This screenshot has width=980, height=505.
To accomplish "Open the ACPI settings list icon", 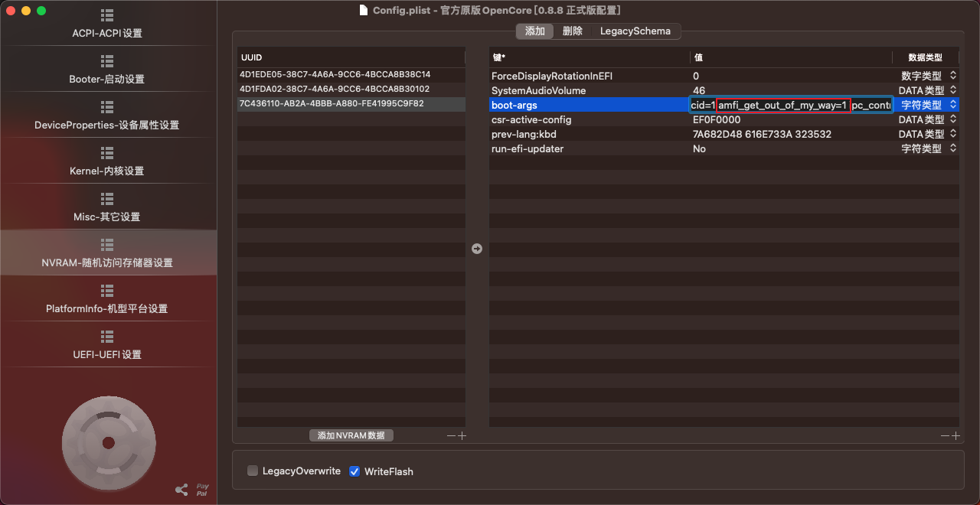I will tap(107, 15).
